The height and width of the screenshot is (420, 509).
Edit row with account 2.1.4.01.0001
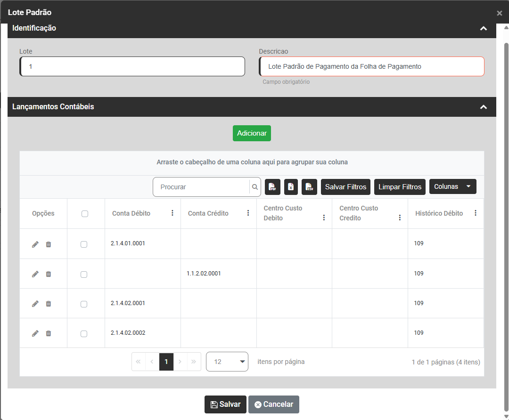[35, 244]
